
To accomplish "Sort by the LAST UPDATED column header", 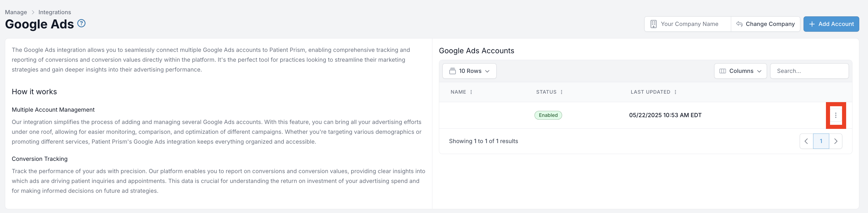I will [x=650, y=92].
